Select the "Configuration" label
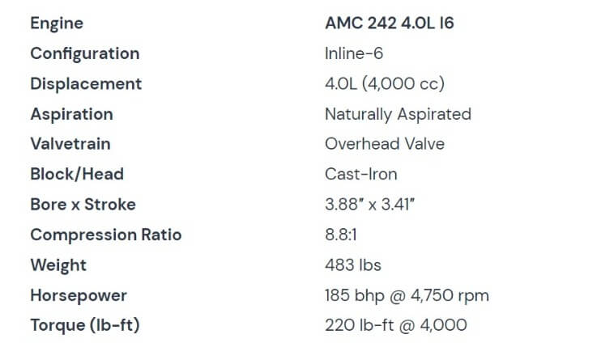 tap(85, 53)
